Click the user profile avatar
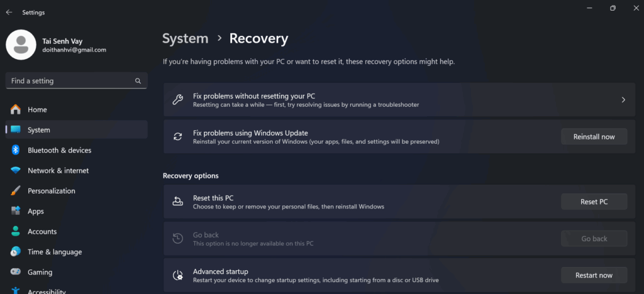This screenshot has height=294, width=644. click(21, 45)
